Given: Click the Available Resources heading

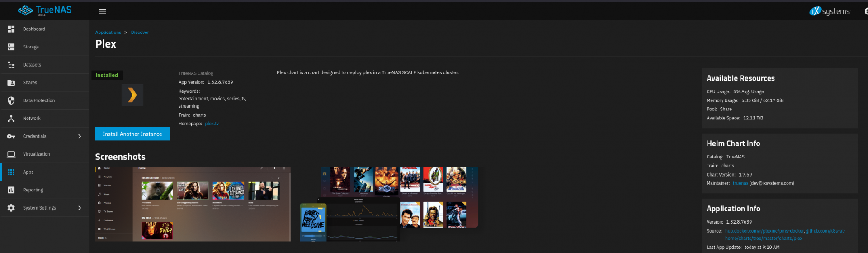Looking at the screenshot, I should pos(741,78).
